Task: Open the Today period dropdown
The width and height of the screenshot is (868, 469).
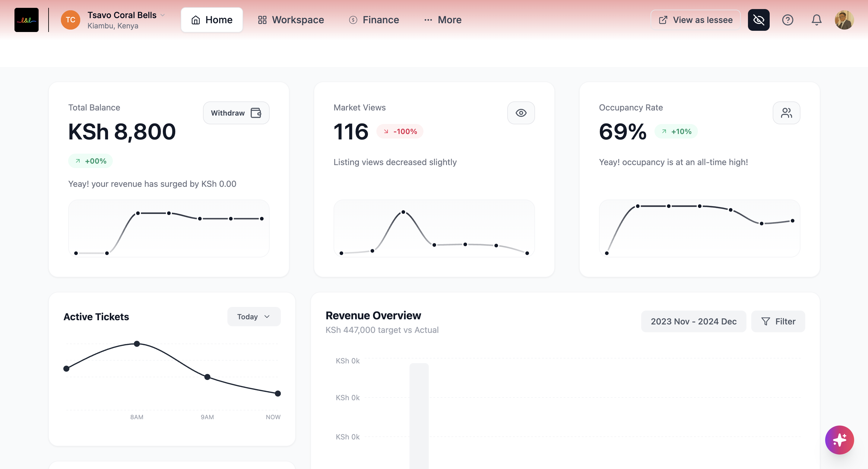Action: [254, 317]
